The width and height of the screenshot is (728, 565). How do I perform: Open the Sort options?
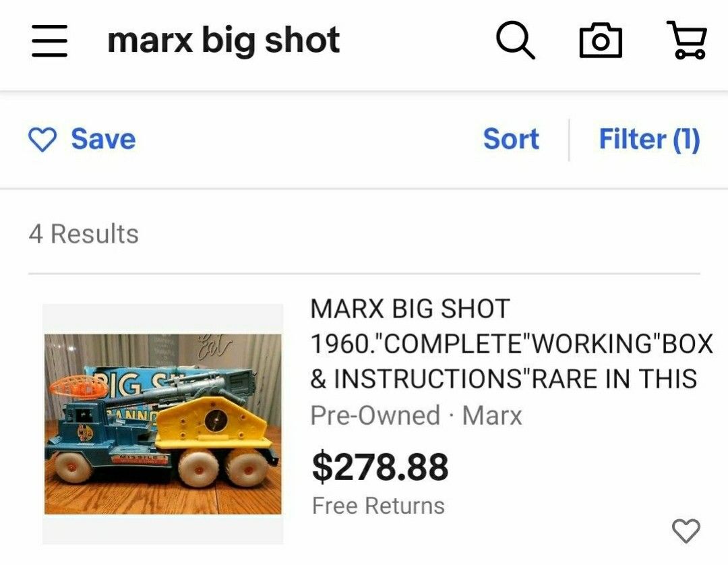pos(511,139)
